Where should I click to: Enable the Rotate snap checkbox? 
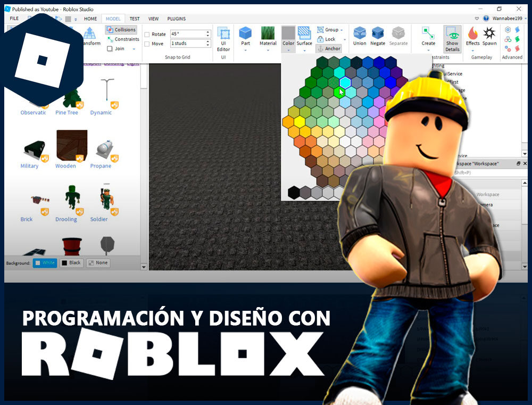pos(147,35)
